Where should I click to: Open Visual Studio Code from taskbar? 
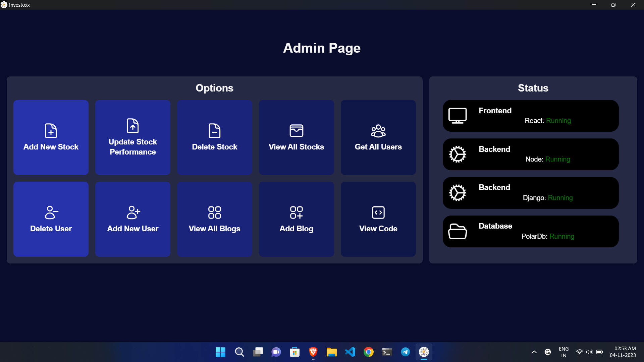click(350, 352)
